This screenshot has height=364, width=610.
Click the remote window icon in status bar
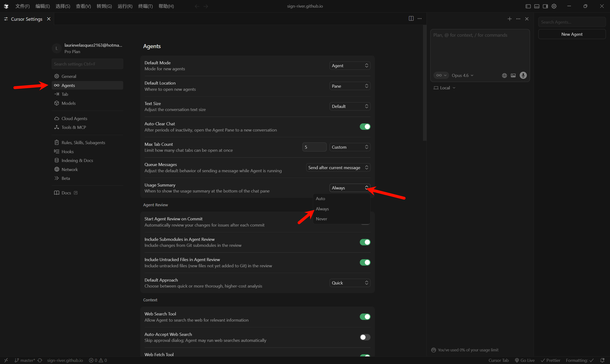click(6, 360)
